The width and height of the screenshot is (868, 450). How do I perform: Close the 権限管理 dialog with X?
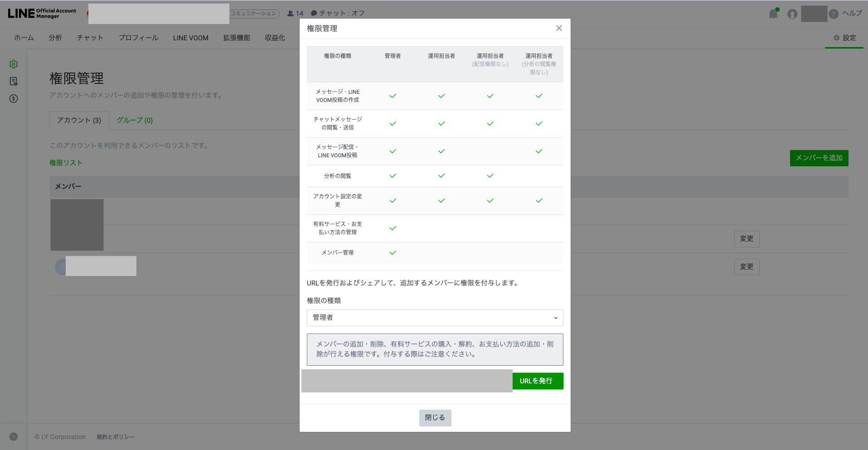(x=559, y=28)
